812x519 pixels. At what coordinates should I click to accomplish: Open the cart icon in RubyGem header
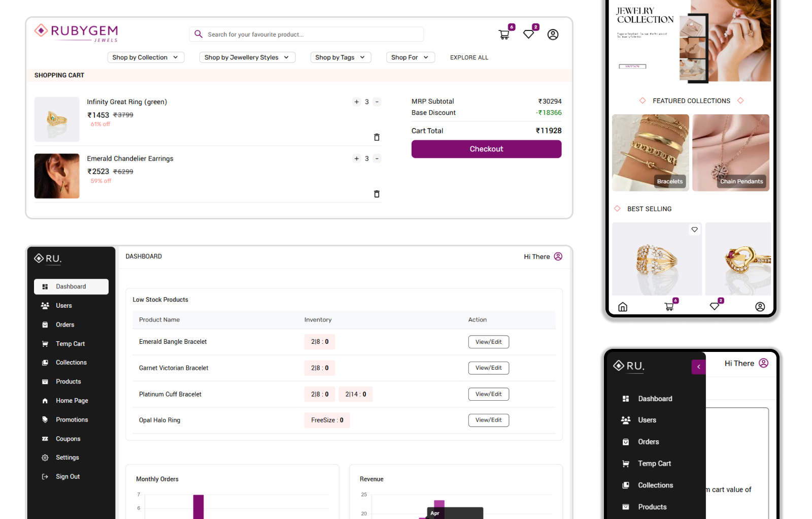click(x=504, y=35)
